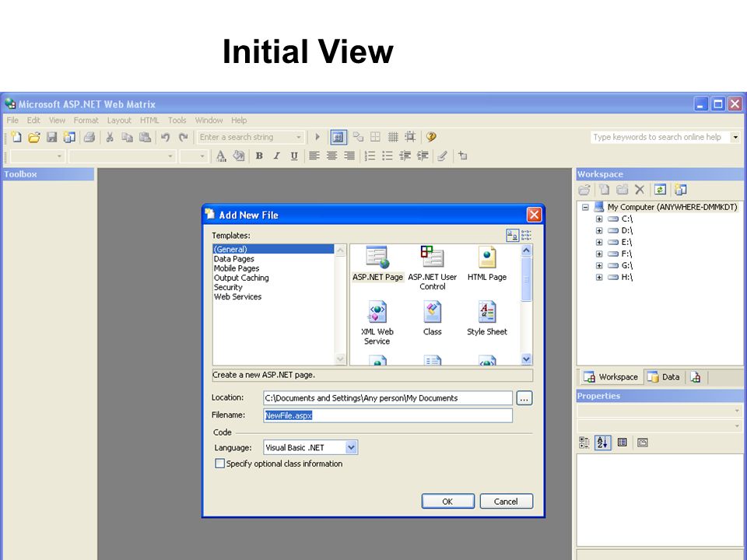Click the align center icon
Screen dimensions: 747x560
(x=331, y=156)
